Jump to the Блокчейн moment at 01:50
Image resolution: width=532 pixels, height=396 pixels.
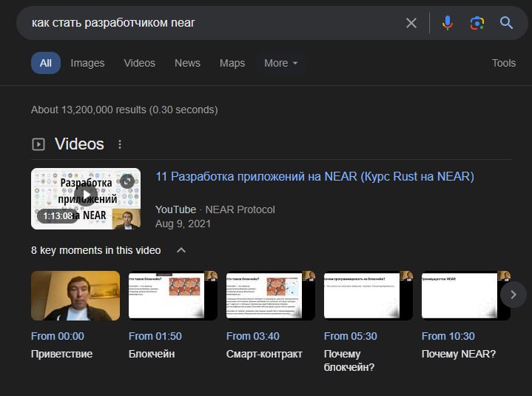(173, 295)
